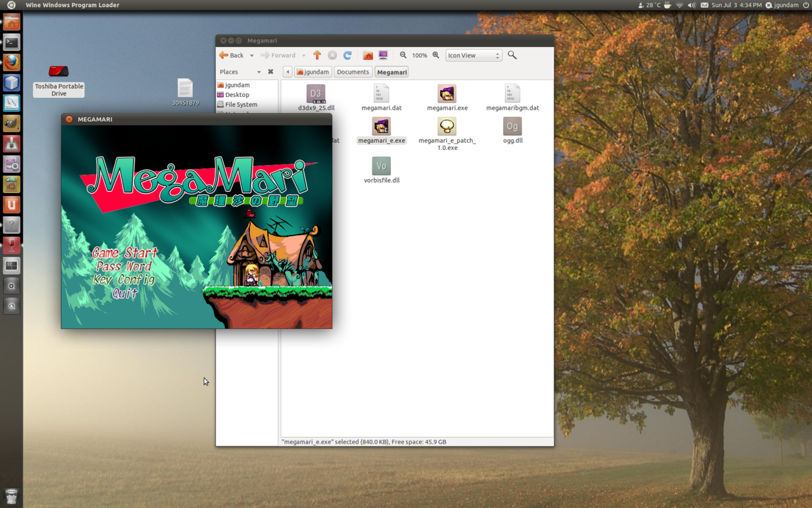Viewport: 812px width, 508px height.
Task: Open the Icon View mode dropdown
Action: click(x=473, y=55)
